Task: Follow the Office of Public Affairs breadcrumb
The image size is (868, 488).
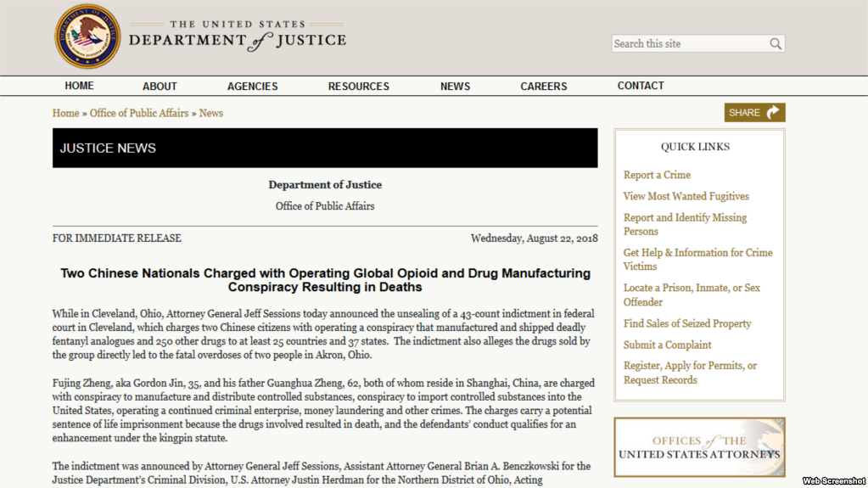Action: [139, 113]
